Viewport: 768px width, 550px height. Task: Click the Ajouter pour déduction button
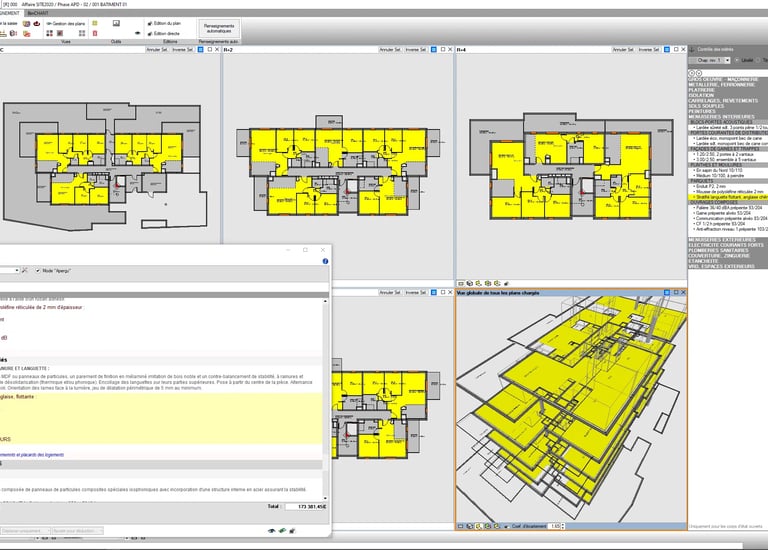77,531
